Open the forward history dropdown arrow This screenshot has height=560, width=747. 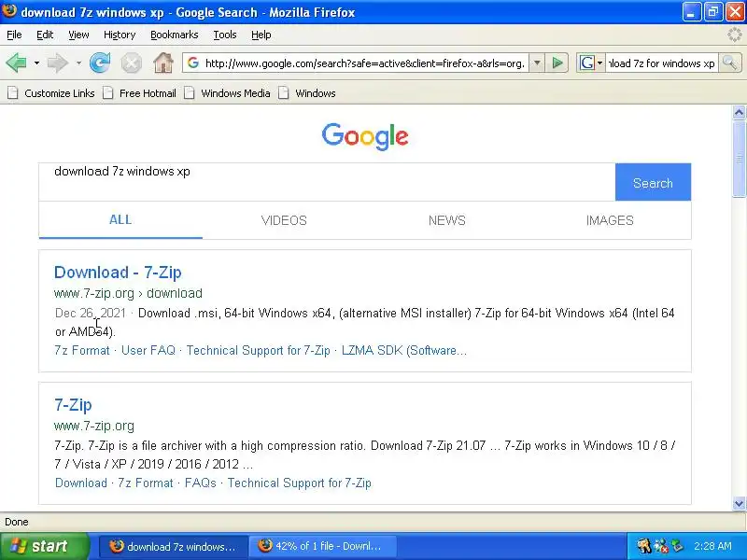[78, 63]
